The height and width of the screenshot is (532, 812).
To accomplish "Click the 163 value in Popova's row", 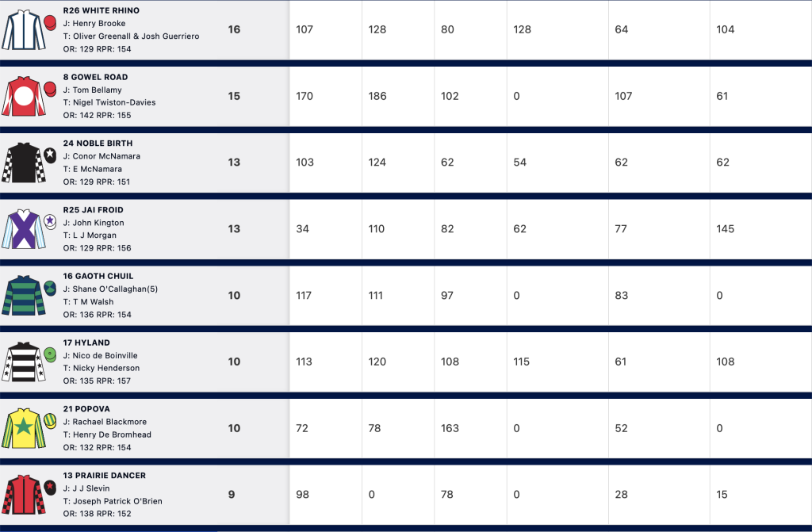I will pyautogui.click(x=450, y=428).
